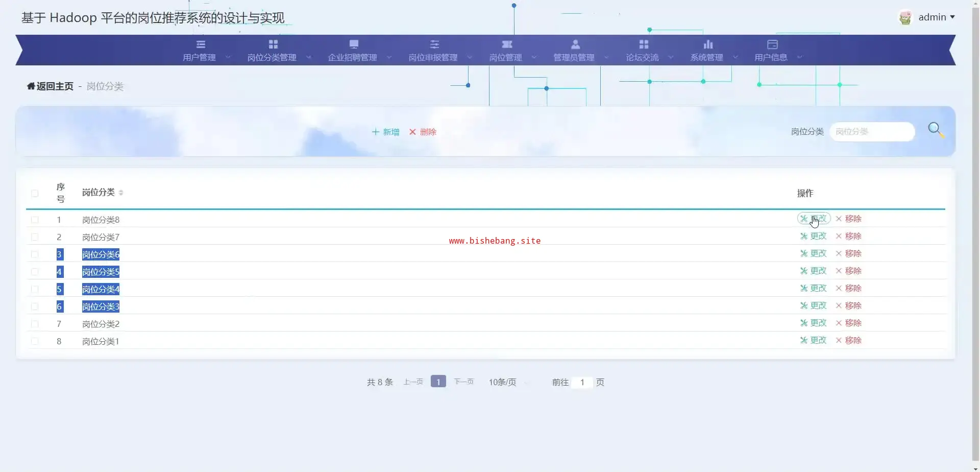The image size is (980, 472).
Task: Click the home icon beside 返回主页
Action: tap(31, 86)
